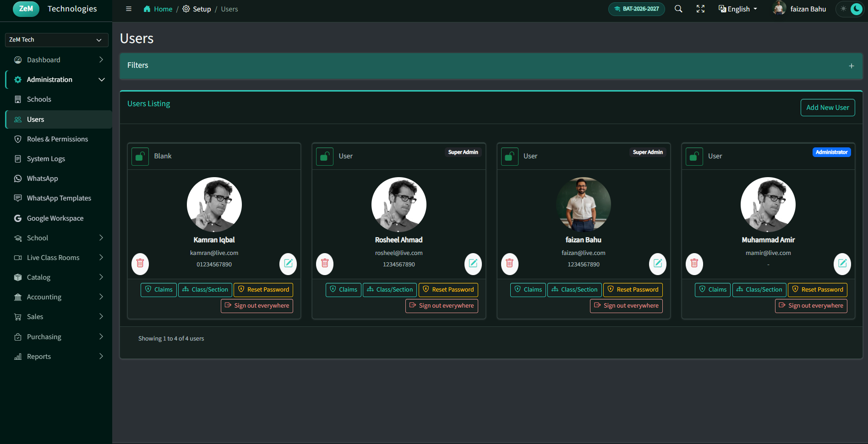Open Class/Section for faizan Bahu
The image size is (868, 444).
click(x=574, y=290)
